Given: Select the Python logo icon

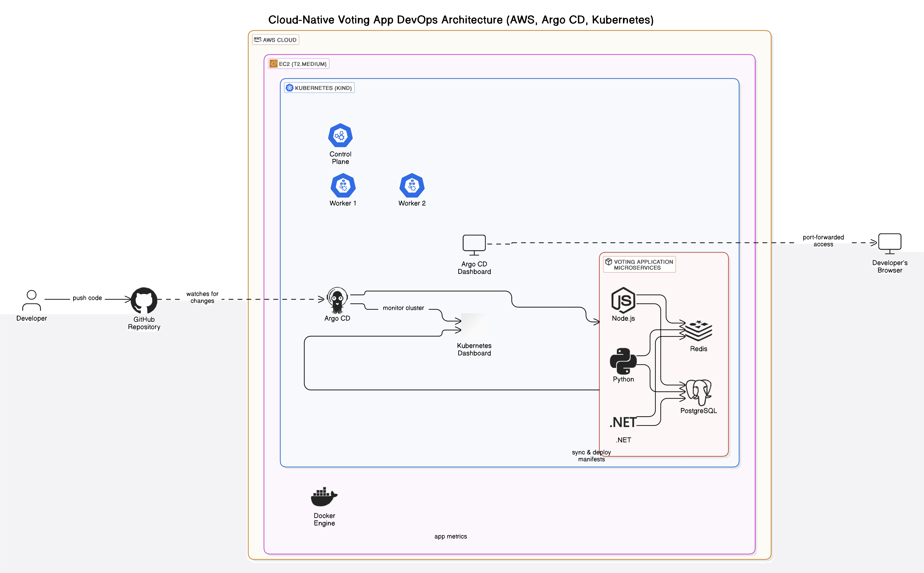Looking at the screenshot, I should pos(623,361).
